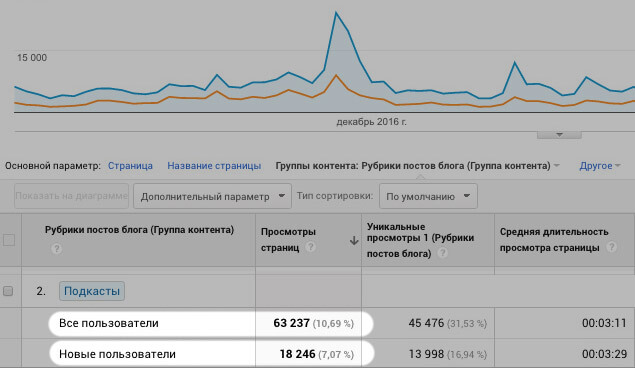The height and width of the screenshot is (368, 635).
Task: Open help icon under Рубрики постов блога header
Action: pyautogui.click(x=57, y=249)
